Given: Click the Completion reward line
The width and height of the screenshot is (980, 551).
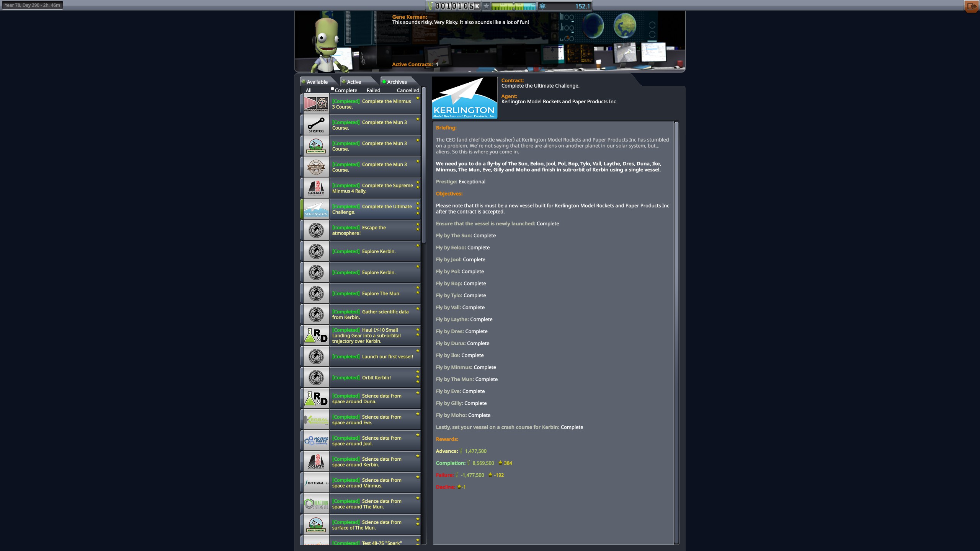Looking at the screenshot, I should pos(474,463).
